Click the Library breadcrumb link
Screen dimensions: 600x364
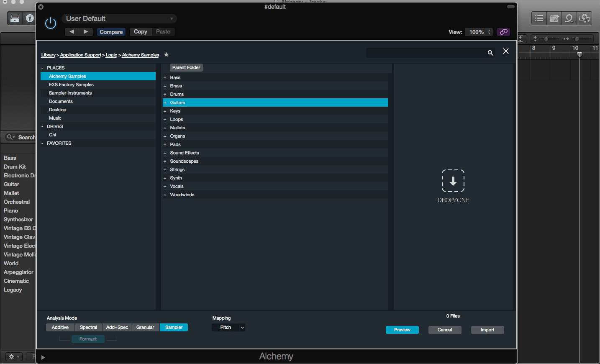48,55
